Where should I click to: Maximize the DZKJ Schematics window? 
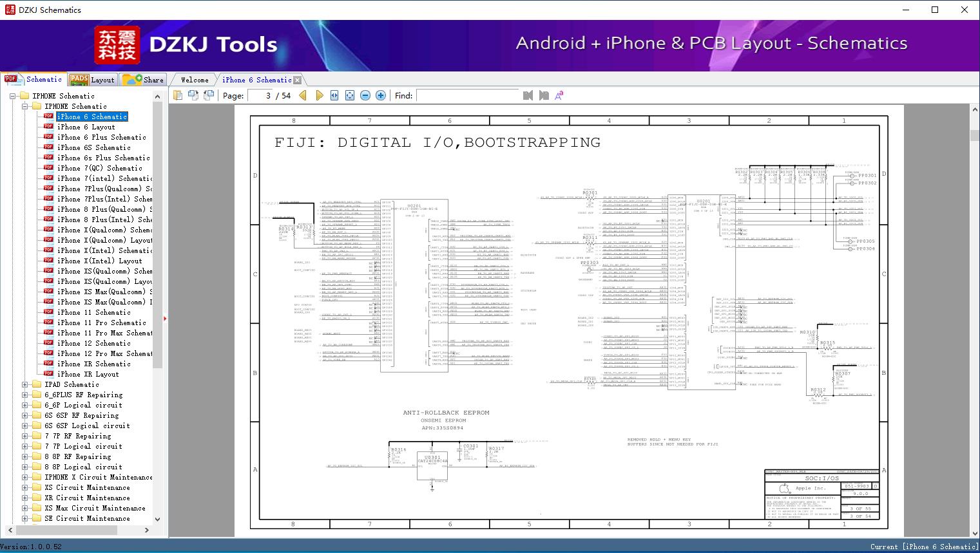(x=935, y=10)
